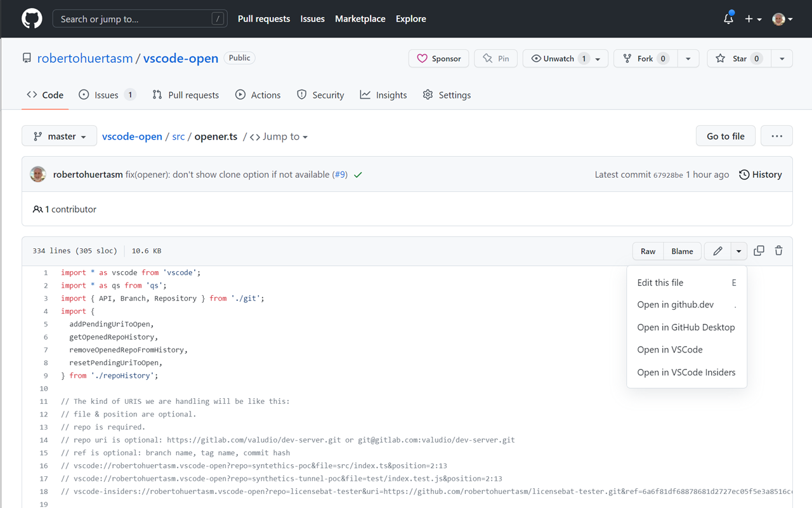
Task: Open the Unwatch notifications dropdown
Action: pyautogui.click(x=565, y=58)
